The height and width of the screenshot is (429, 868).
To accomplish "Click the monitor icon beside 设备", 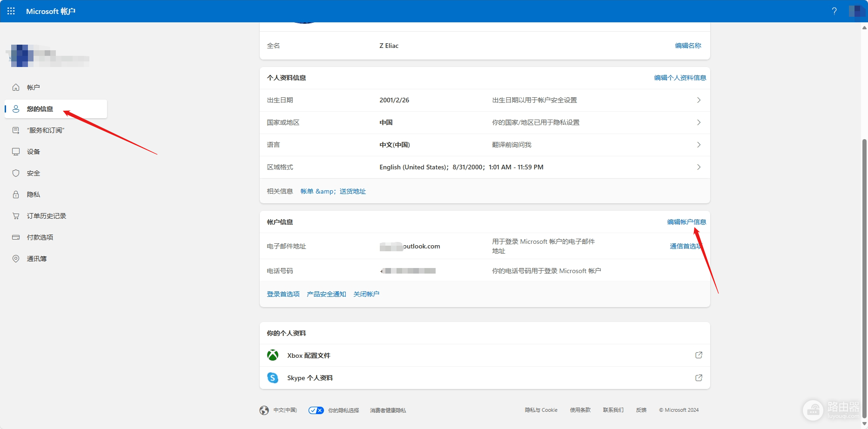I will click(x=16, y=152).
